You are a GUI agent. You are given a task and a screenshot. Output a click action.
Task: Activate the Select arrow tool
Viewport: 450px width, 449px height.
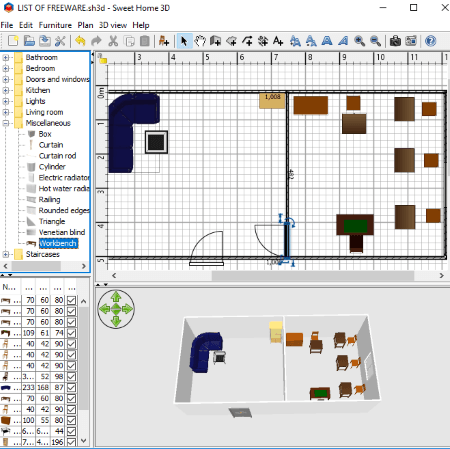184,41
